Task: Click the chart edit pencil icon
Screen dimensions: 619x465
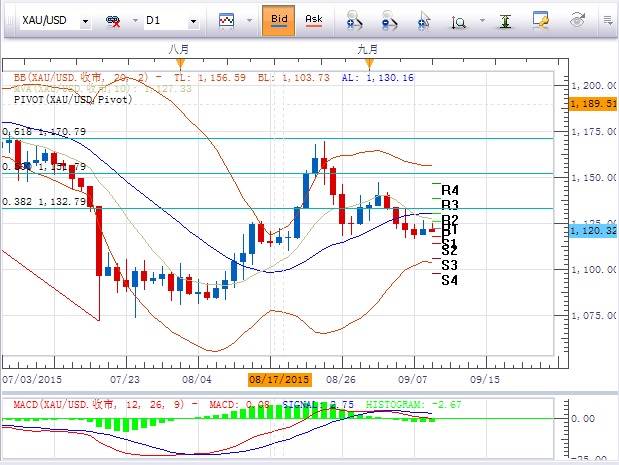Action: click(541, 20)
